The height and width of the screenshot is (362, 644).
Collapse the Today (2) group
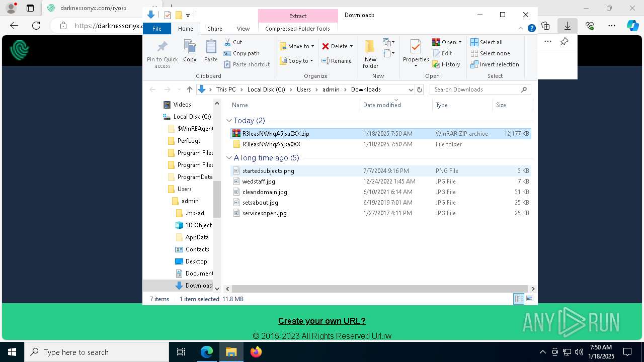229,121
